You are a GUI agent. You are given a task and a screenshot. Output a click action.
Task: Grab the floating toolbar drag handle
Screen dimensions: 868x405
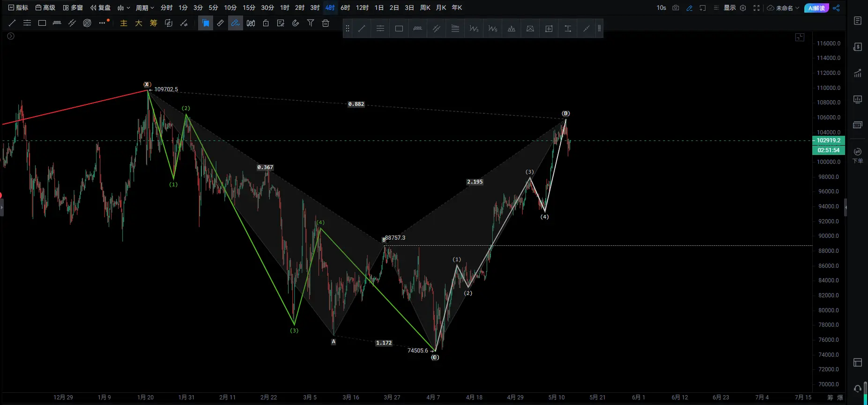(x=348, y=29)
